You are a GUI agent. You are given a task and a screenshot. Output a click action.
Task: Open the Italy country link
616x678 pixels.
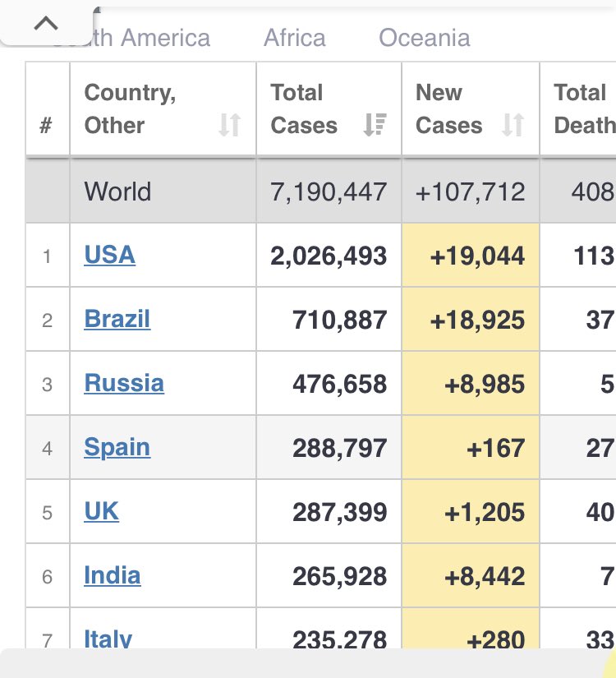(108, 639)
